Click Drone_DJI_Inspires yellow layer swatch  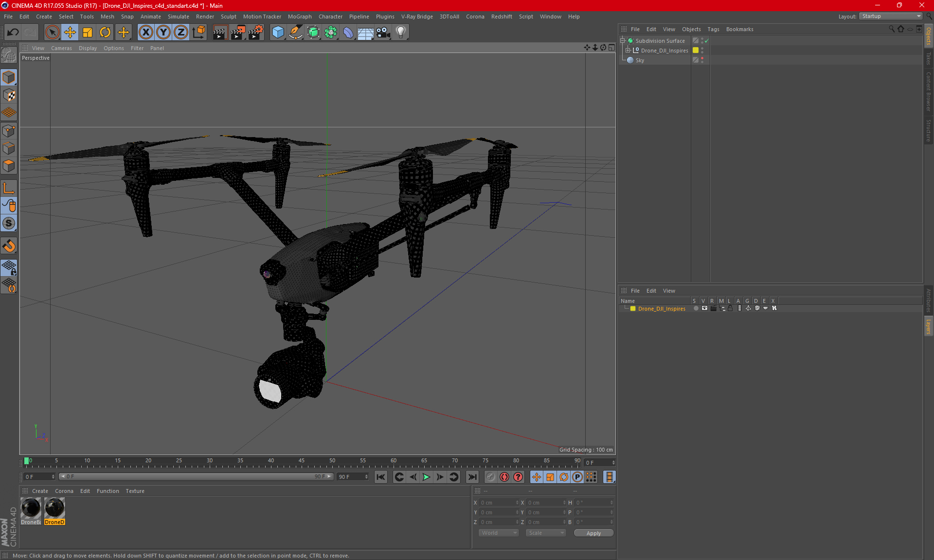click(696, 50)
